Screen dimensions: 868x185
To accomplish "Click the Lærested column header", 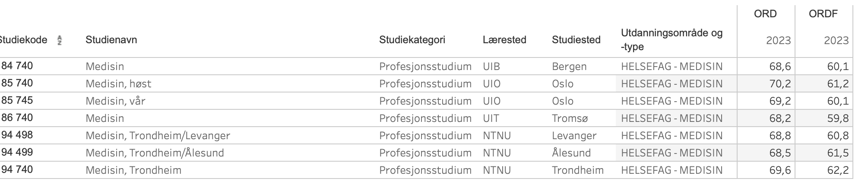I will point(504,40).
